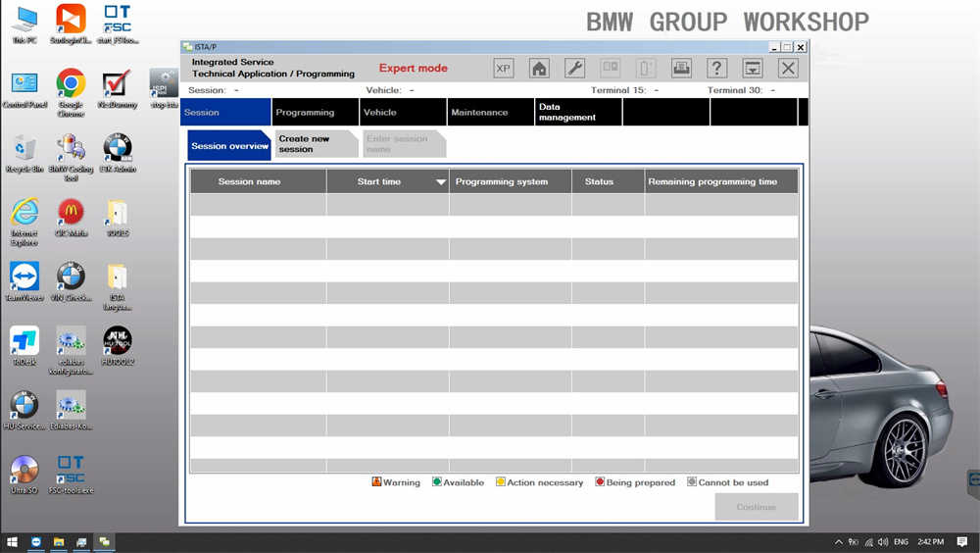Click the X exit icon in ISTA/P toolbar
Viewport: 980px width, 553px height.
pos(788,69)
